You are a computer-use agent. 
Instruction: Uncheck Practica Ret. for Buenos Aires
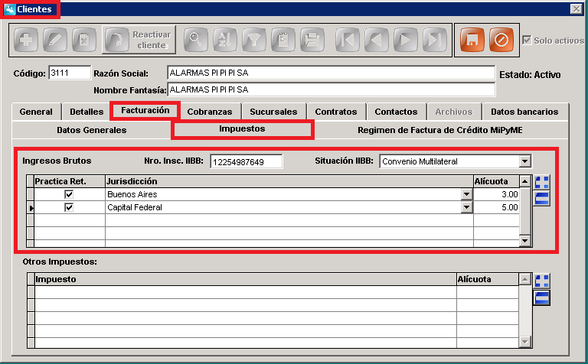click(69, 194)
